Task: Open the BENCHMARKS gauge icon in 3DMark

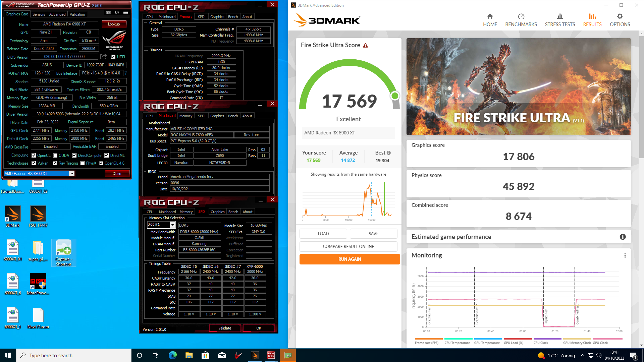Action: (x=521, y=16)
